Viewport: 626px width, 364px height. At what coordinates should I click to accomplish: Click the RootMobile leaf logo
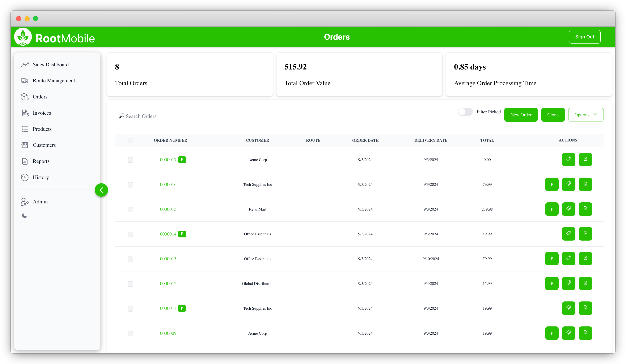pos(23,37)
